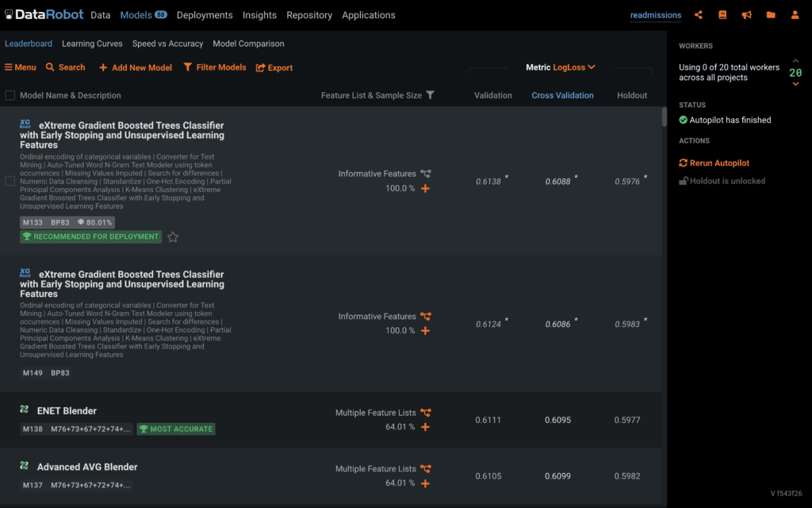Sort by the Holdout column header
This screenshot has width=812, height=508.
coord(632,95)
